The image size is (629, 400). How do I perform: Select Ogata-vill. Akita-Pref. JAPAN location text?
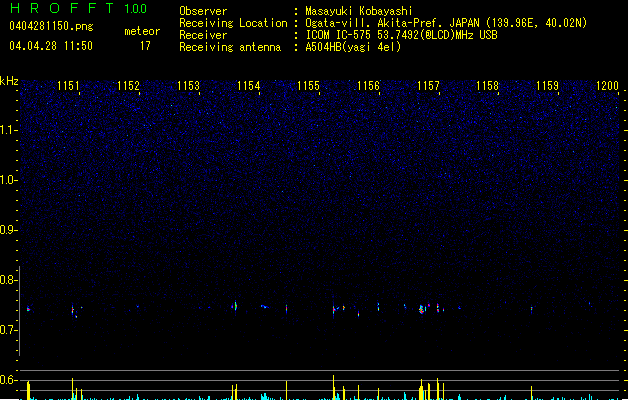click(x=446, y=23)
